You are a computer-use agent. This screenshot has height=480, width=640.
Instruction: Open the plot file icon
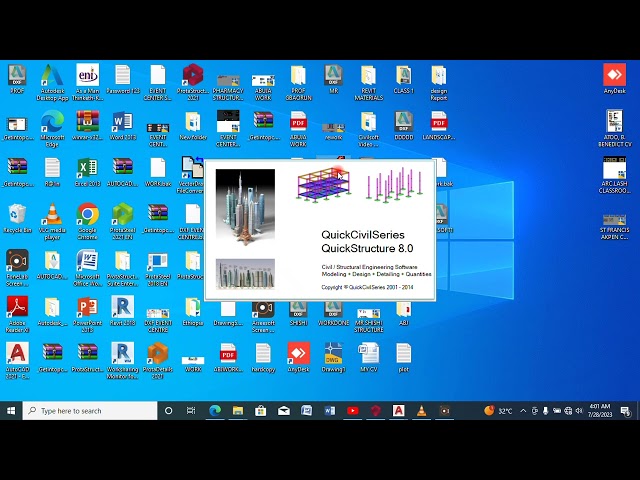point(404,358)
